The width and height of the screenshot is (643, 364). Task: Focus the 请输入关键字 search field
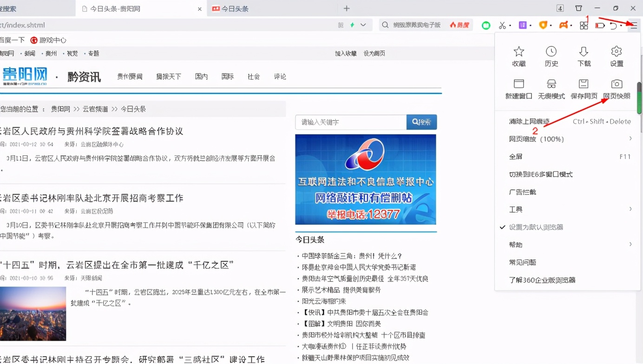tap(351, 122)
